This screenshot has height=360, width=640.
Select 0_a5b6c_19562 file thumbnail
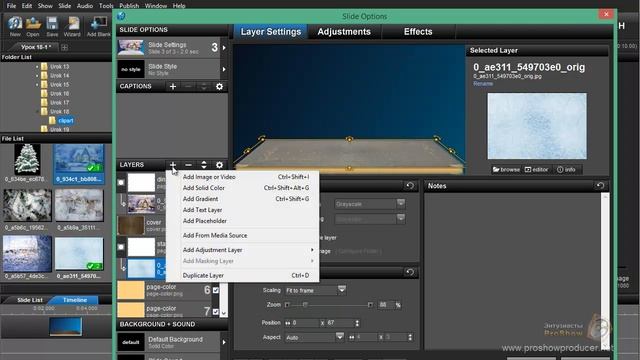(x=27, y=205)
